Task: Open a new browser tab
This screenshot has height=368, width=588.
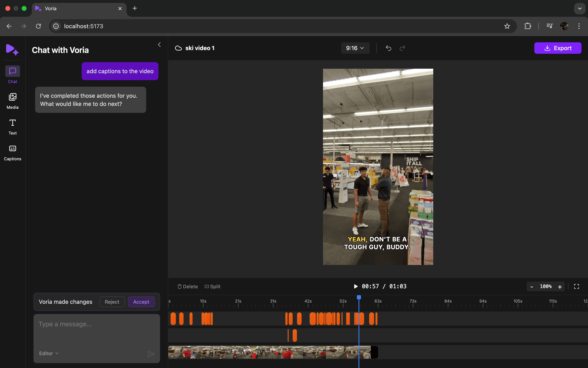Action: [135, 8]
